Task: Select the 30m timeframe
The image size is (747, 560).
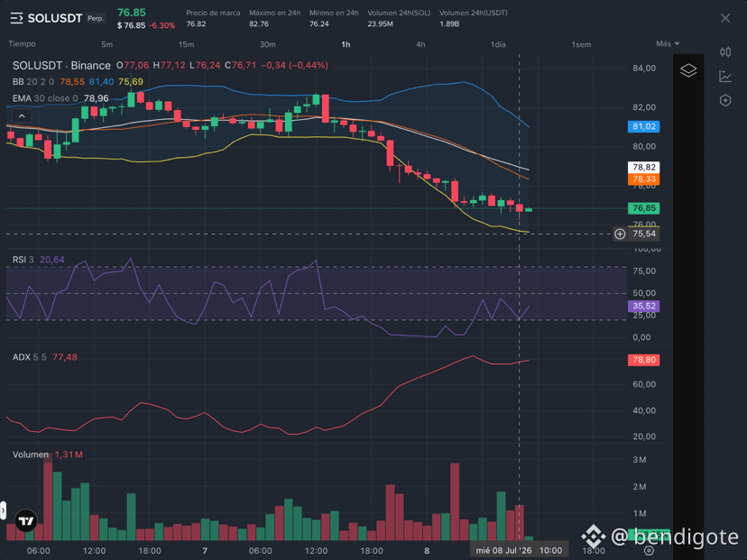Action: coord(267,44)
